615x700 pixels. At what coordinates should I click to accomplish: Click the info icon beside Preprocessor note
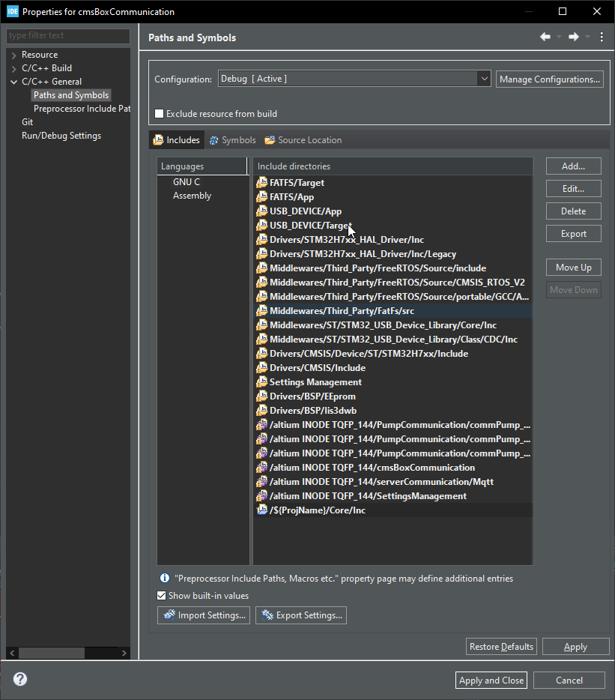coord(165,578)
